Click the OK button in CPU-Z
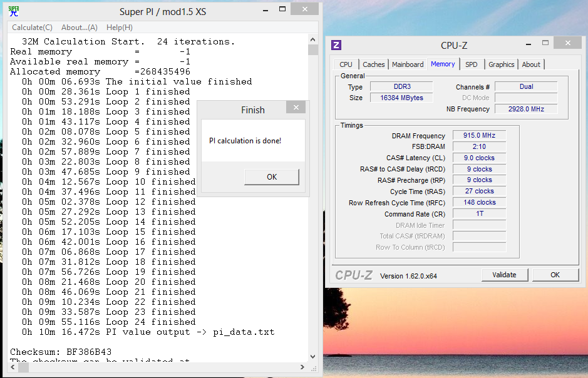 pyautogui.click(x=555, y=275)
